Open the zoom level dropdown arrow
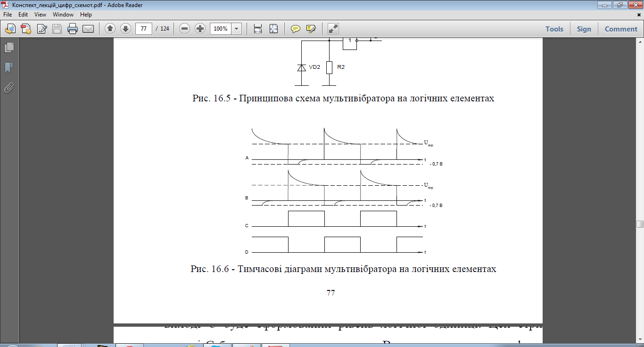Viewport: 644px width, 347px height. (236, 29)
